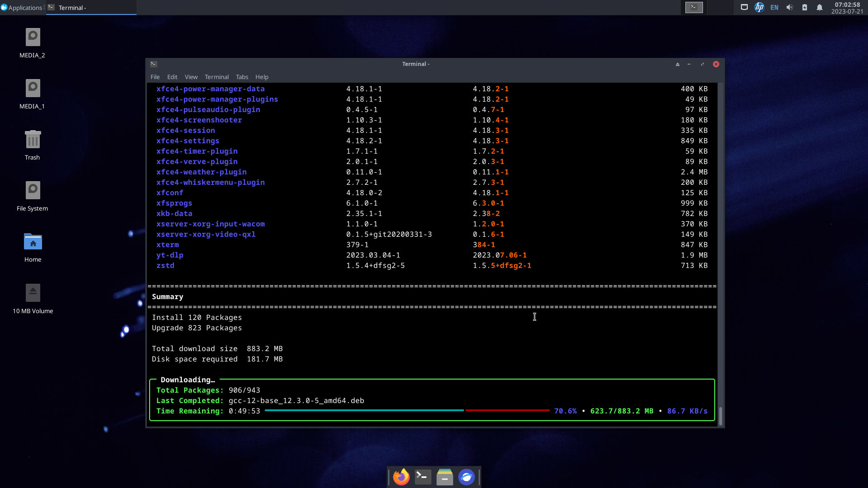
Task: Click zstd package name
Action: point(165,266)
